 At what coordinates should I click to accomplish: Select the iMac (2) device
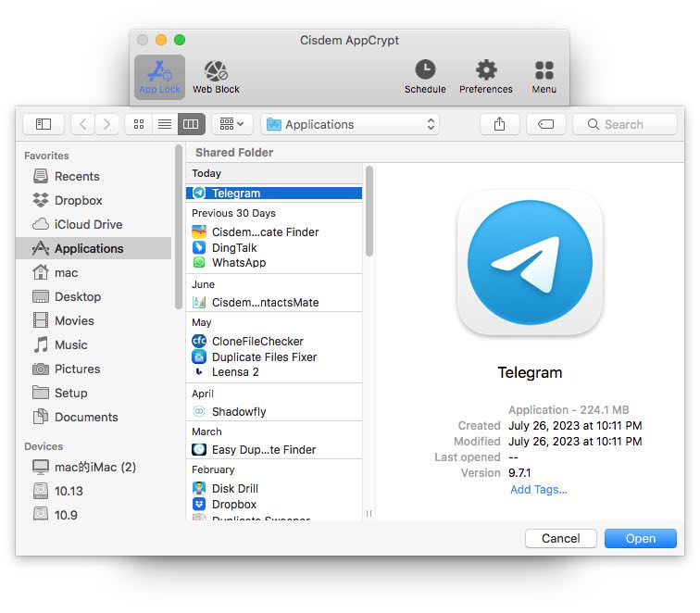(x=94, y=467)
